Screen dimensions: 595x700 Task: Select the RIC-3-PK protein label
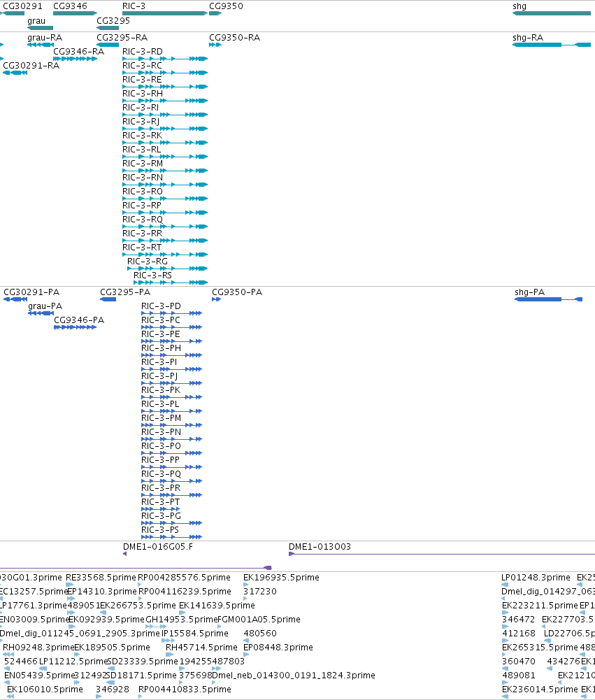[161, 390]
